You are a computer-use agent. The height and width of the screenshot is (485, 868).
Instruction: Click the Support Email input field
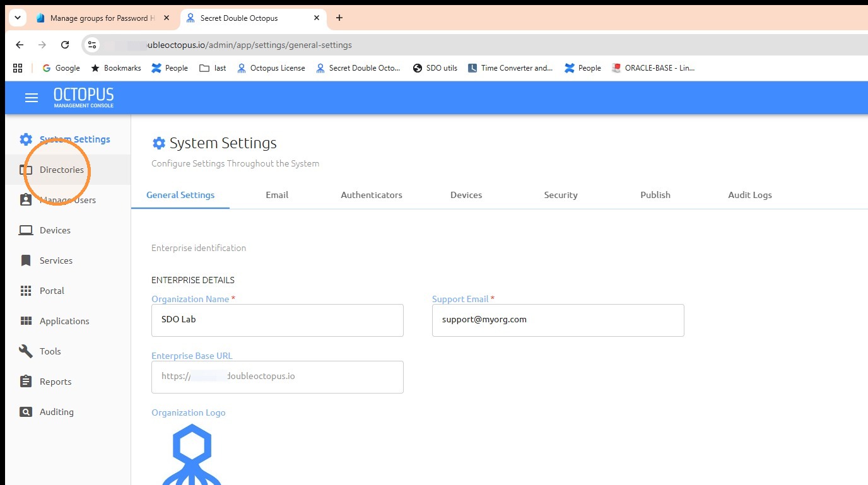click(x=558, y=320)
